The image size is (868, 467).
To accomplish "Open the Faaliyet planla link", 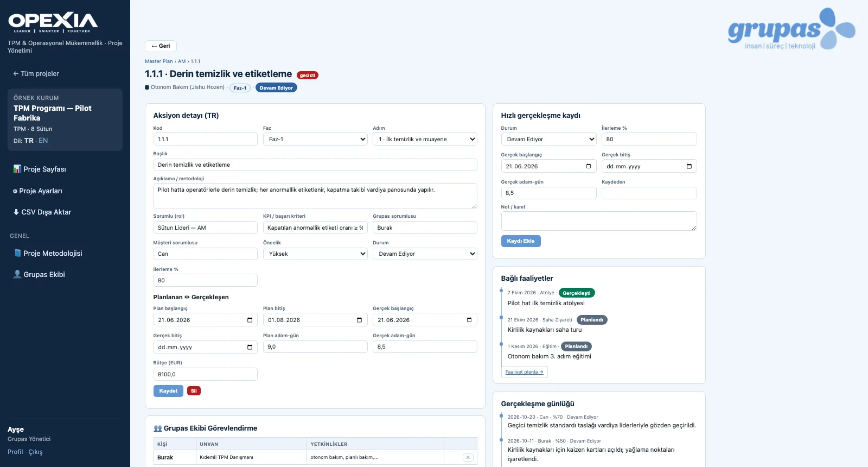I will pos(524,372).
